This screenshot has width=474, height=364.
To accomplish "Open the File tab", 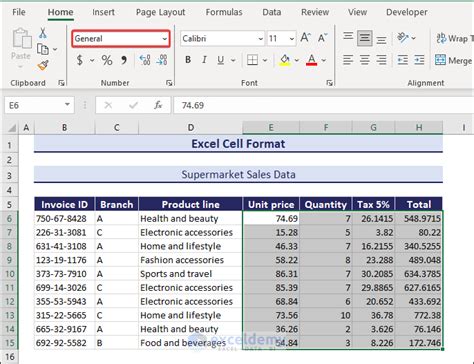I will (x=19, y=12).
